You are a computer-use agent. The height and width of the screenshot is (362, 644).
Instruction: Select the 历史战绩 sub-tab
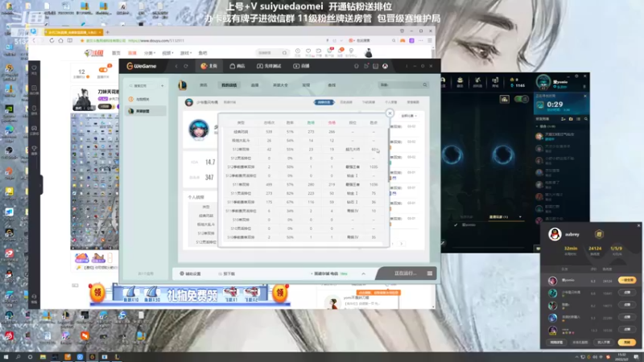click(346, 102)
